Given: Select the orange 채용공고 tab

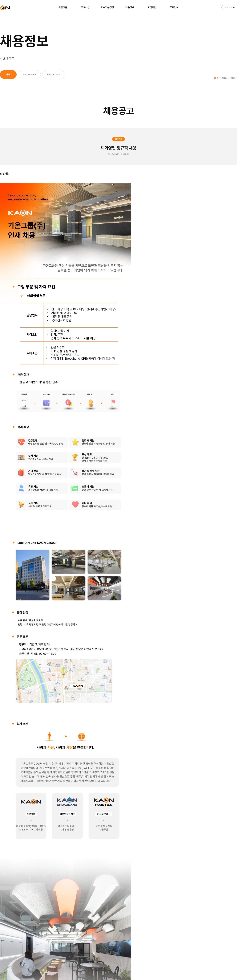Looking at the screenshot, I should click(x=8, y=75).
